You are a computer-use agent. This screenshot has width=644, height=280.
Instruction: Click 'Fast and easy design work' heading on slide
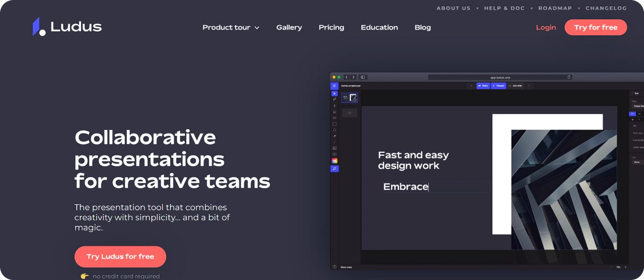[413, 160]
